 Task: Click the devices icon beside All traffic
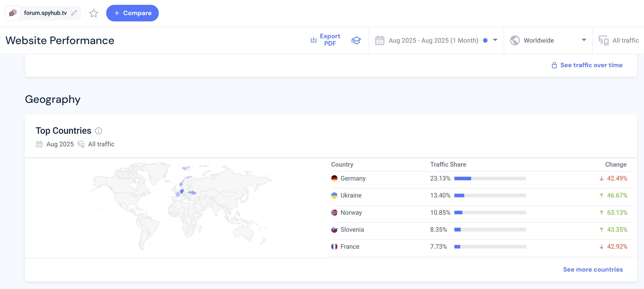pos(604,40)
